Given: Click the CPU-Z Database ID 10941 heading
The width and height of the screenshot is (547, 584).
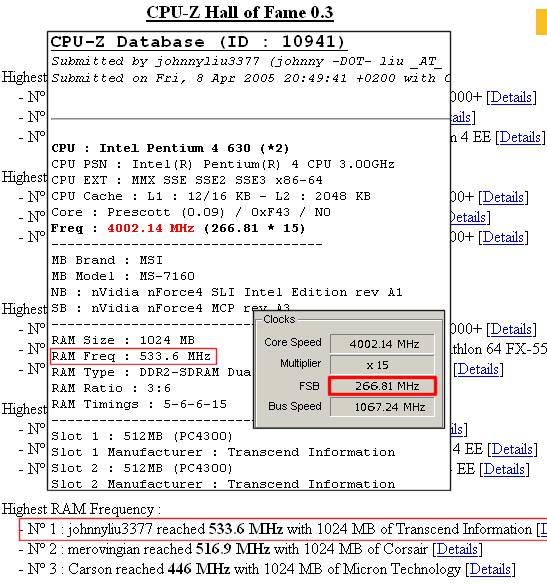Looking at the screenshot, I should [x=198, y=42].
